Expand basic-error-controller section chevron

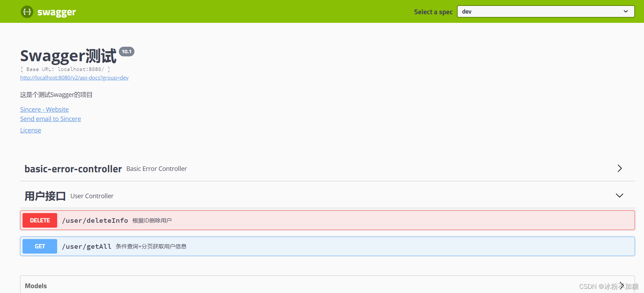[x=619, y=168]
